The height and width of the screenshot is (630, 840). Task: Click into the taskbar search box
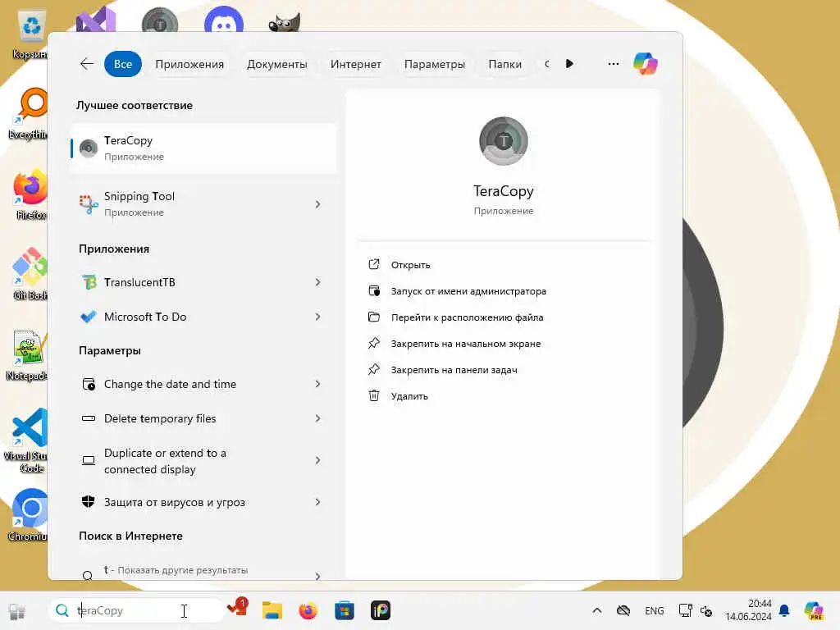coord(137,610)
